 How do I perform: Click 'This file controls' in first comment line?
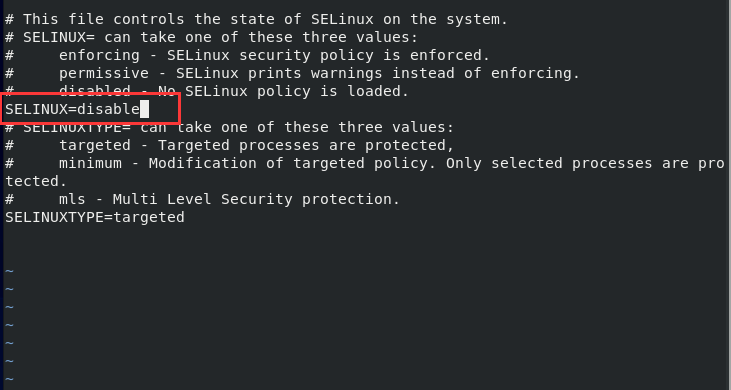click(x=104, y=20)
